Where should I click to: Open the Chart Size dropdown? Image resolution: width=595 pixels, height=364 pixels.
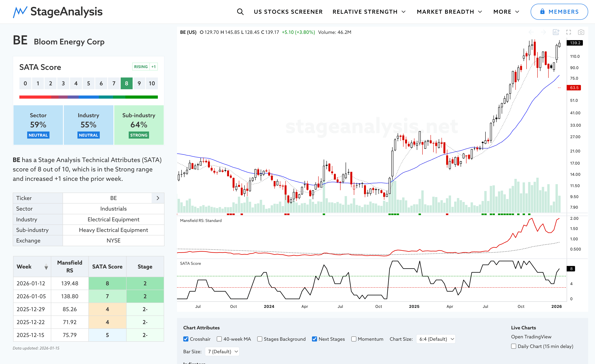point(436,339)
